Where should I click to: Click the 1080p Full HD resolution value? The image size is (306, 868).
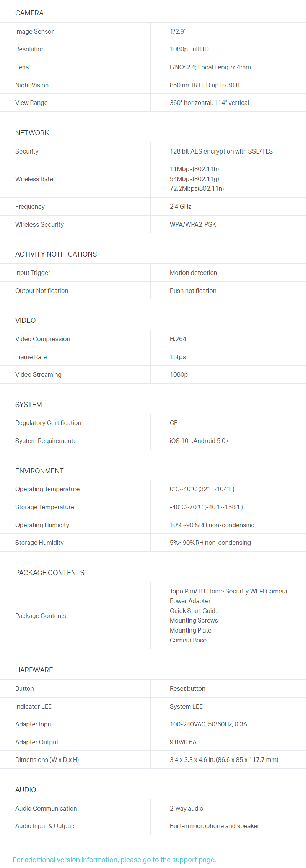pos(189,49)
